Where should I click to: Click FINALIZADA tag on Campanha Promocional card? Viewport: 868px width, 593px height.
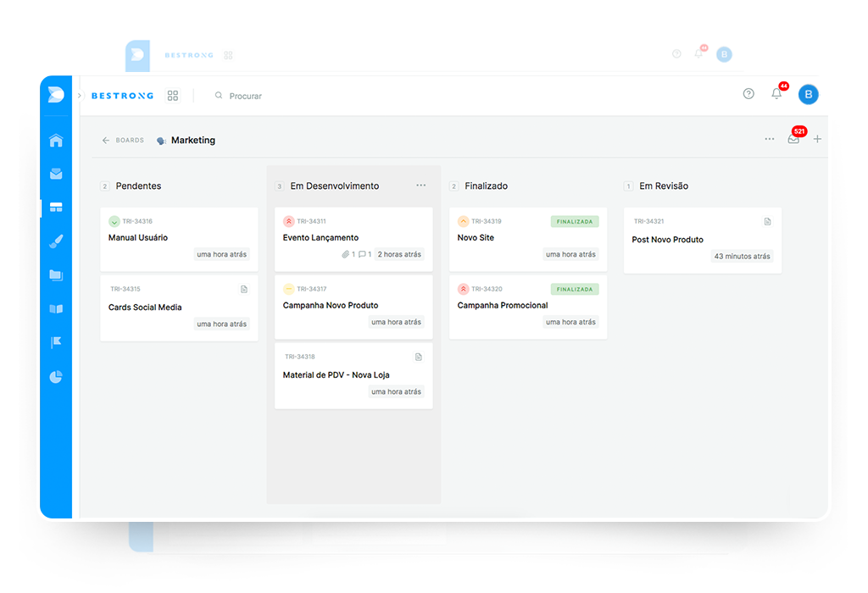click(x=575, y=290)
